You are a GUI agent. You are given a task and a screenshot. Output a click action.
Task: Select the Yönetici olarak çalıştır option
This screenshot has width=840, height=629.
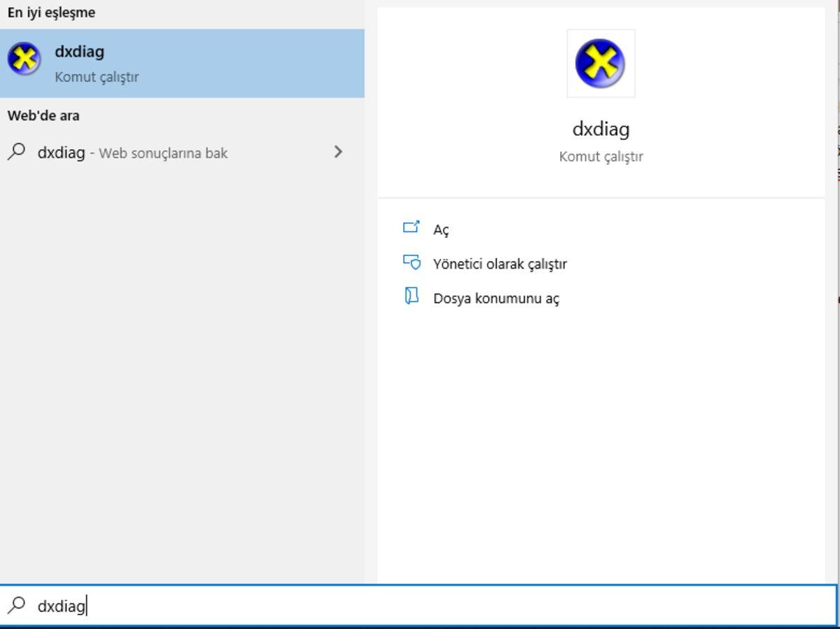499,263
